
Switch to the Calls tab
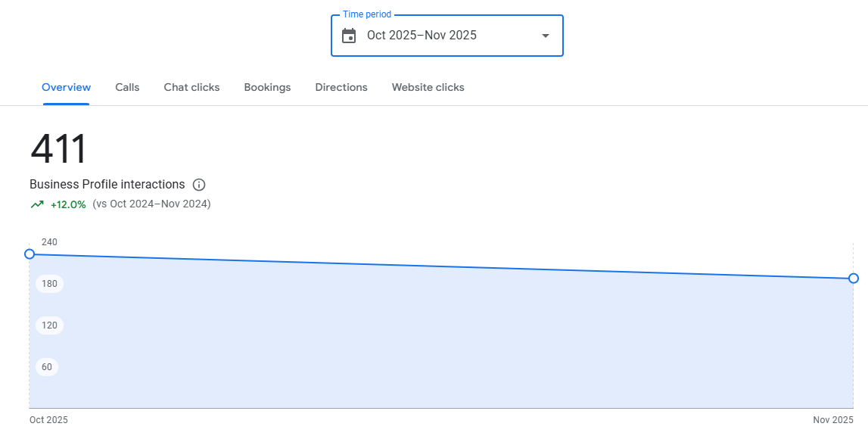126,87
